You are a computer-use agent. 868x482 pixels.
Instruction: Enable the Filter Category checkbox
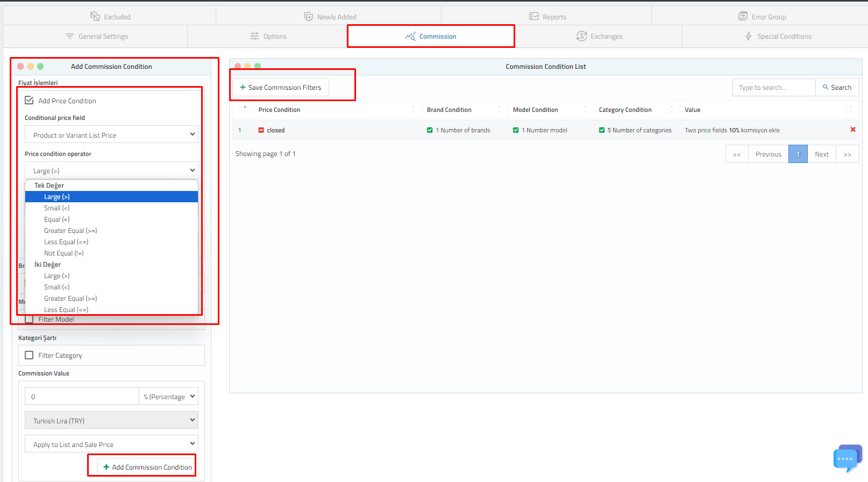point(30,355)
